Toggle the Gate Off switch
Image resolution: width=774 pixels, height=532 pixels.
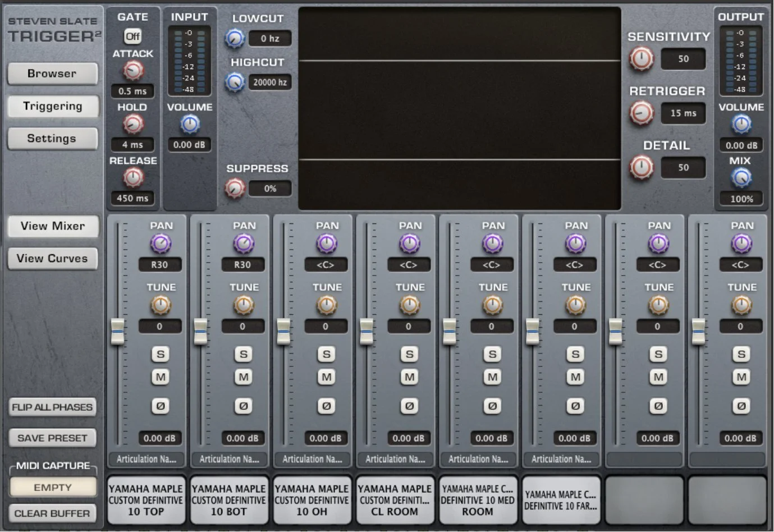tap(133, 36)
